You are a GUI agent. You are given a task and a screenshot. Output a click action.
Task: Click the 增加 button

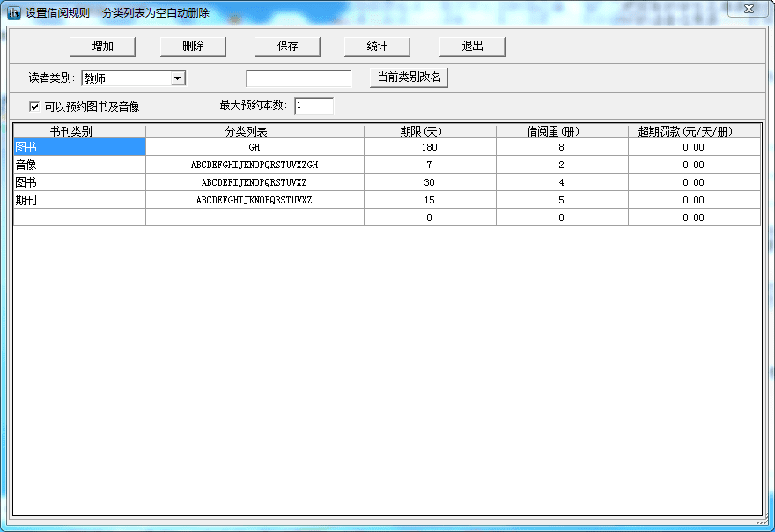point(103,47)
